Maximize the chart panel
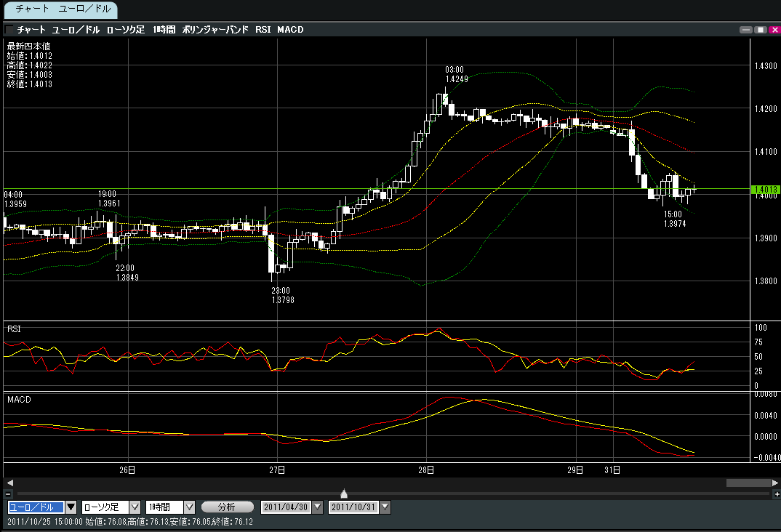Viewport: 781px width, 532px height. (x=760, y=30)
